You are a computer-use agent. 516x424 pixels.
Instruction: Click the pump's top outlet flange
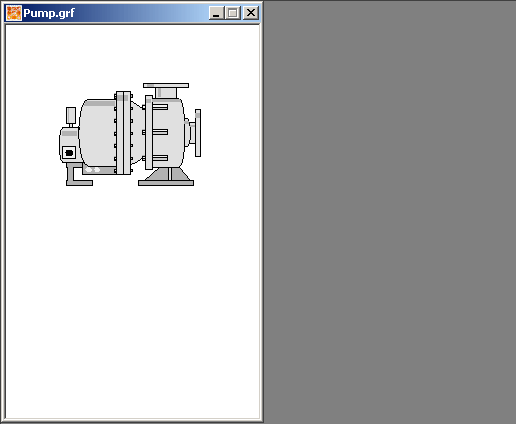[x=166, y=85]
